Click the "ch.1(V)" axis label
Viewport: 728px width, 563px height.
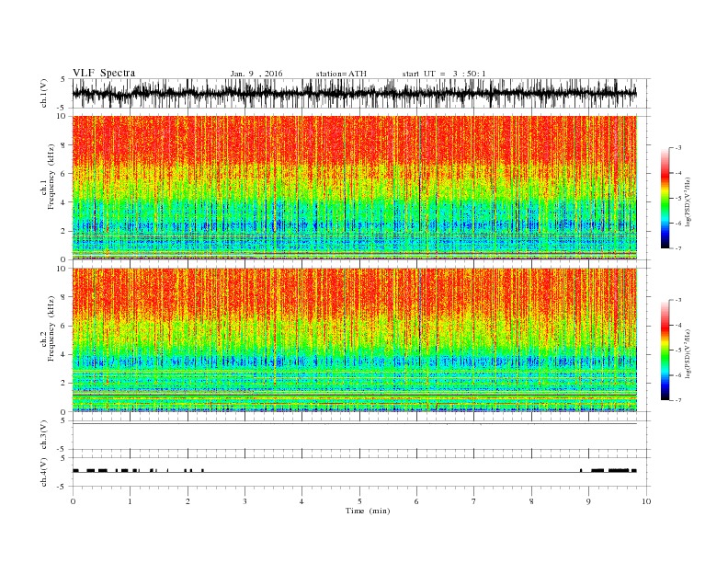[x=44, y=93]
